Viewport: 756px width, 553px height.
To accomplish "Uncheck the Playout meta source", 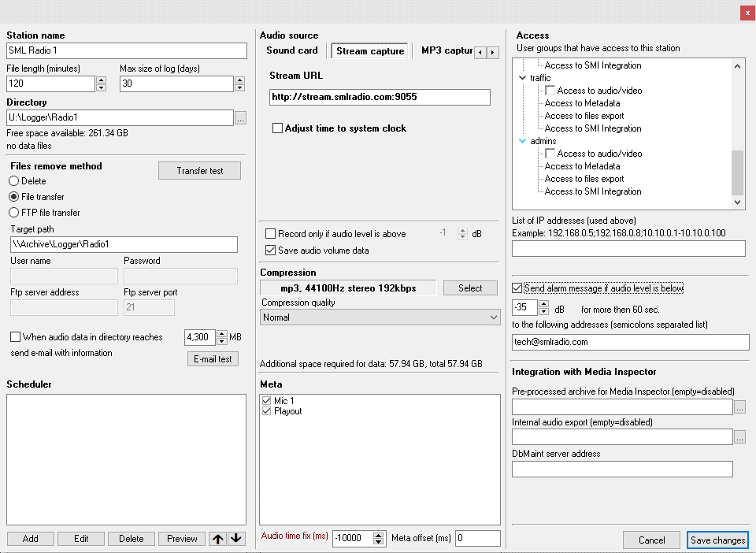I will [267, 411].
